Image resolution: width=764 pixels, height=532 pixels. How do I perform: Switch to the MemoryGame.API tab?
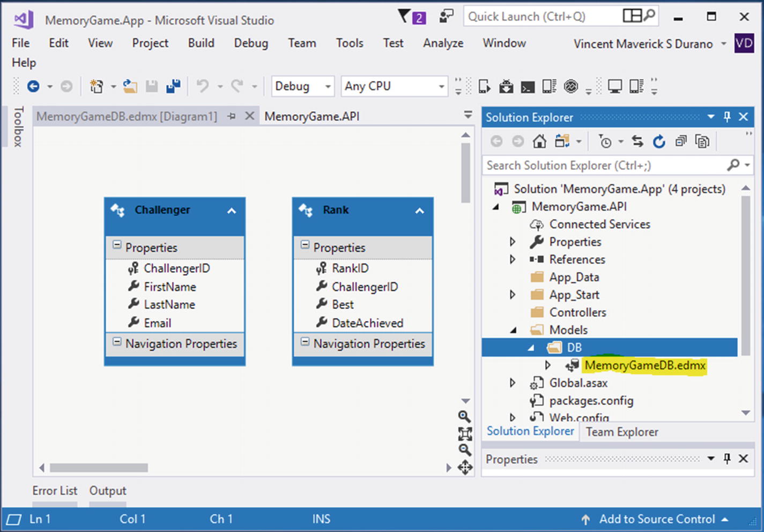point(311,116)
